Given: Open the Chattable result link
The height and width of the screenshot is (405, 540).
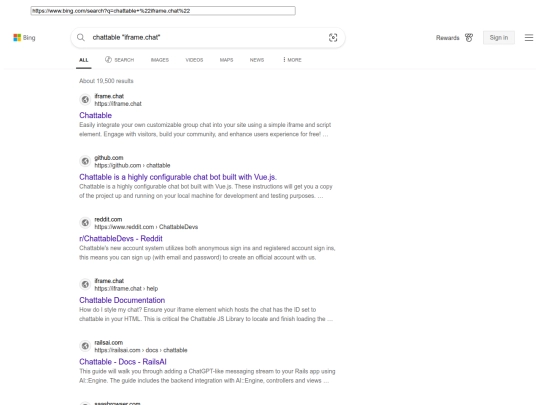Looking at the screenshot, I should [95, 115].
